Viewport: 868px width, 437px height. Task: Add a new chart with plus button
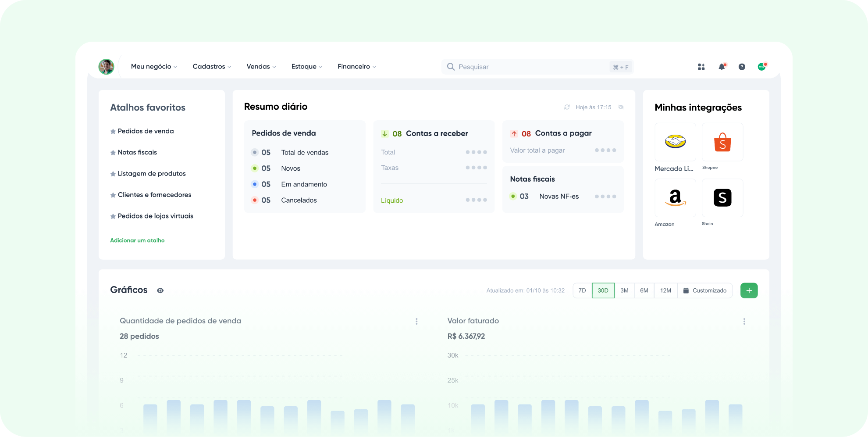(x=749, y=290)
